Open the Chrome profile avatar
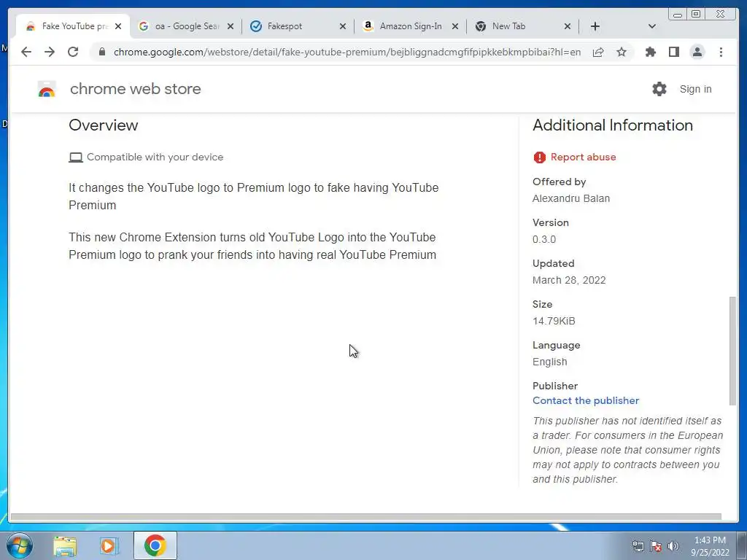The height and width of the screenshot is (560, 747). click(697, 52)
